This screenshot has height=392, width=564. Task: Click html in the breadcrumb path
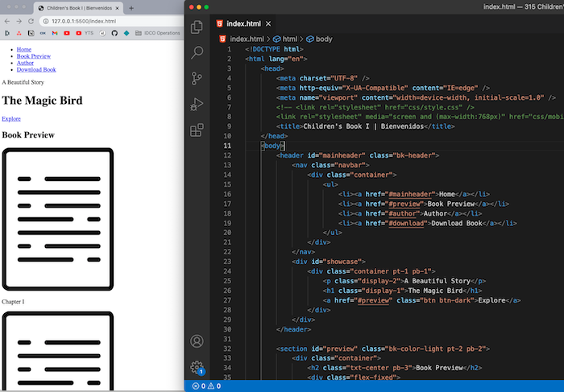[289, 39]
